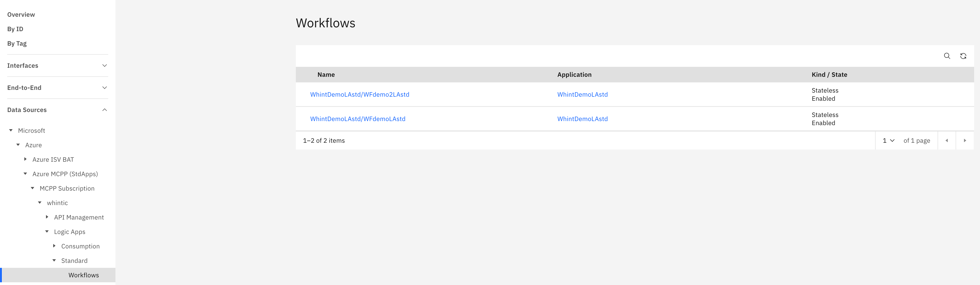Select the Workflows tree item

coord(83,275)
